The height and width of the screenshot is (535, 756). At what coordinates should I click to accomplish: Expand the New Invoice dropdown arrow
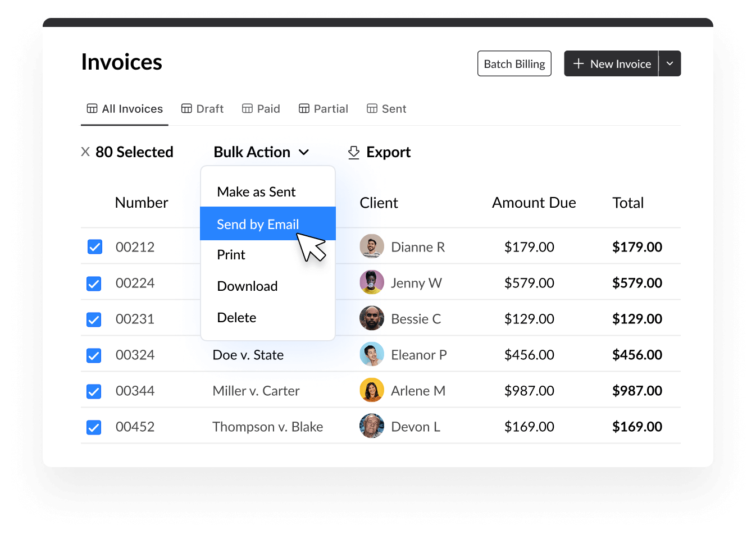click(670, 64)
